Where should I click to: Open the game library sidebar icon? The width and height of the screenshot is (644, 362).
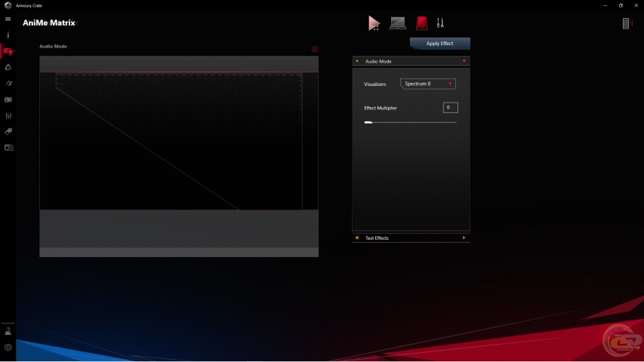(8, 100)
